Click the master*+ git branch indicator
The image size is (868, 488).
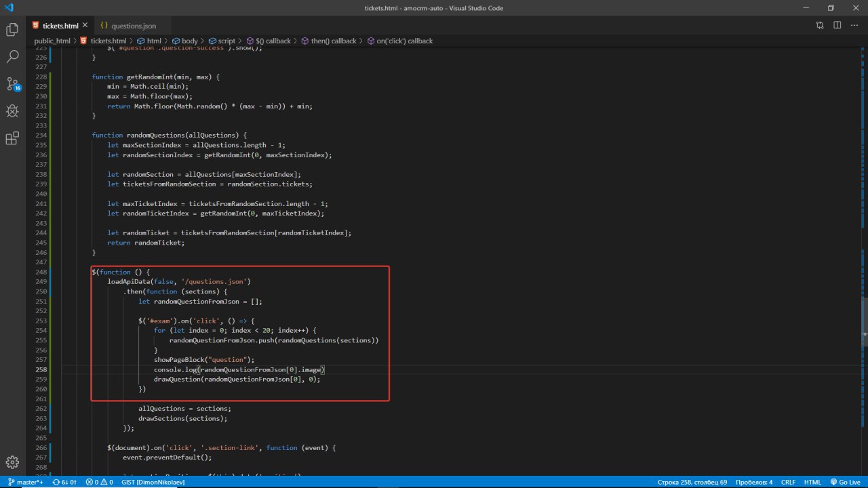click(26, 482)
